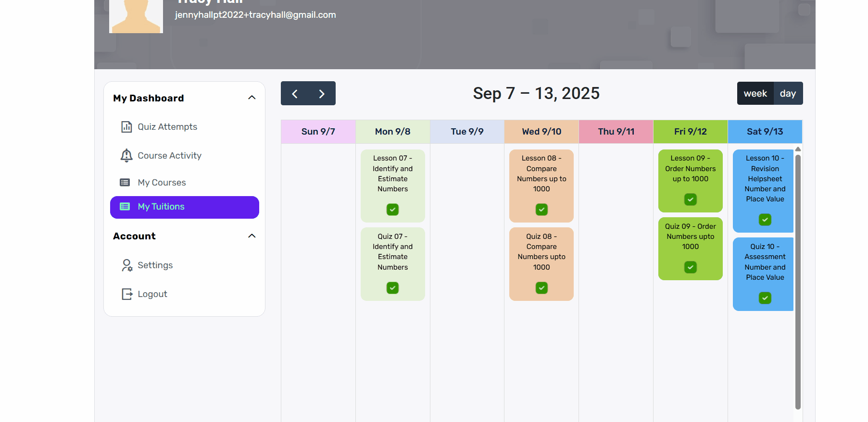Select the Thu 9/11 column header
Screen dimensions: 868x422
click(616, 132)
